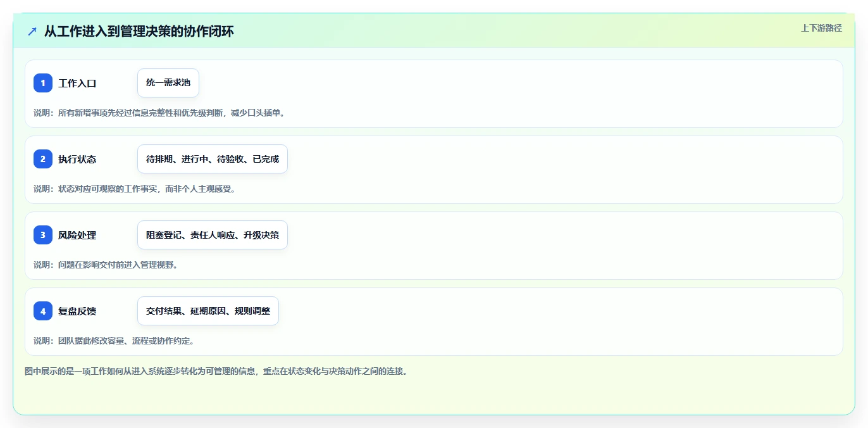The image size is (868, 428).
Task: Click the 上下游路径 label
Action: [821, 28]
